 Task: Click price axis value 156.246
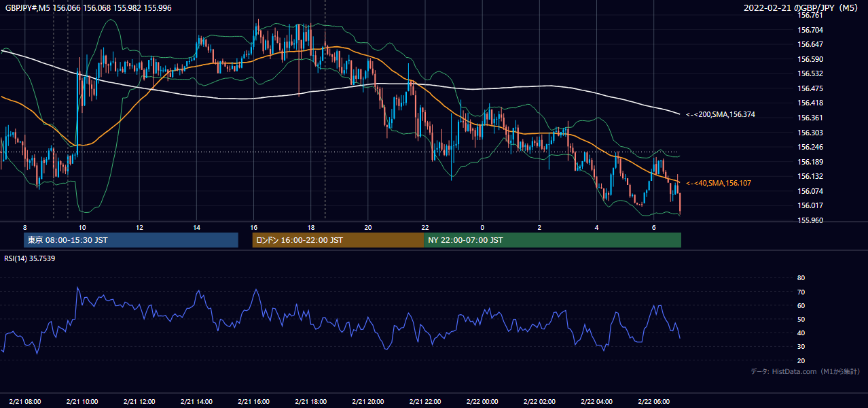(810, 147)
